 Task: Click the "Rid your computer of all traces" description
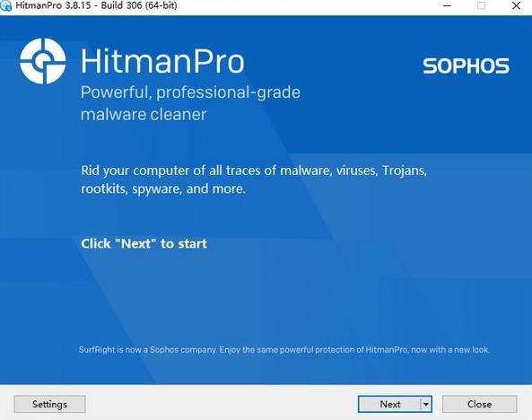[x=254, y=179]
